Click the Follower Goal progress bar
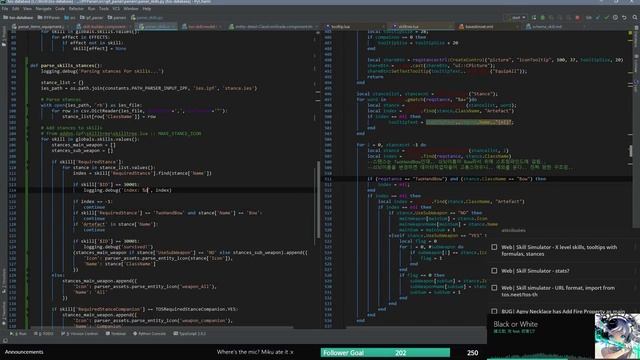Viewport: 640px width, 360px height. (385, 353)
